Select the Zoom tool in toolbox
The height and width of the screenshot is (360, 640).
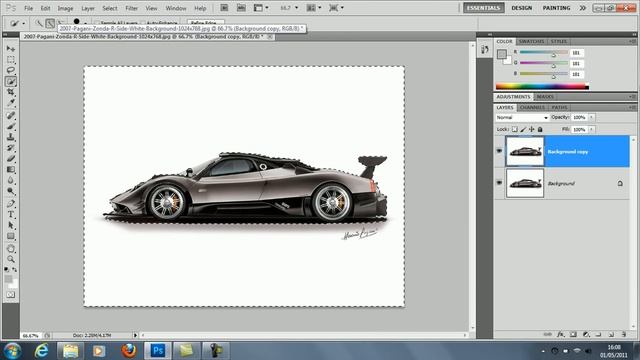pyautogui.click(x=11, y=259)
